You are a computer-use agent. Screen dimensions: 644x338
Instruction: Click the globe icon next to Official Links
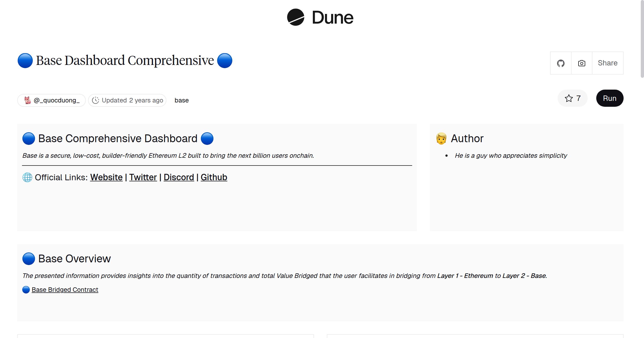27,177
